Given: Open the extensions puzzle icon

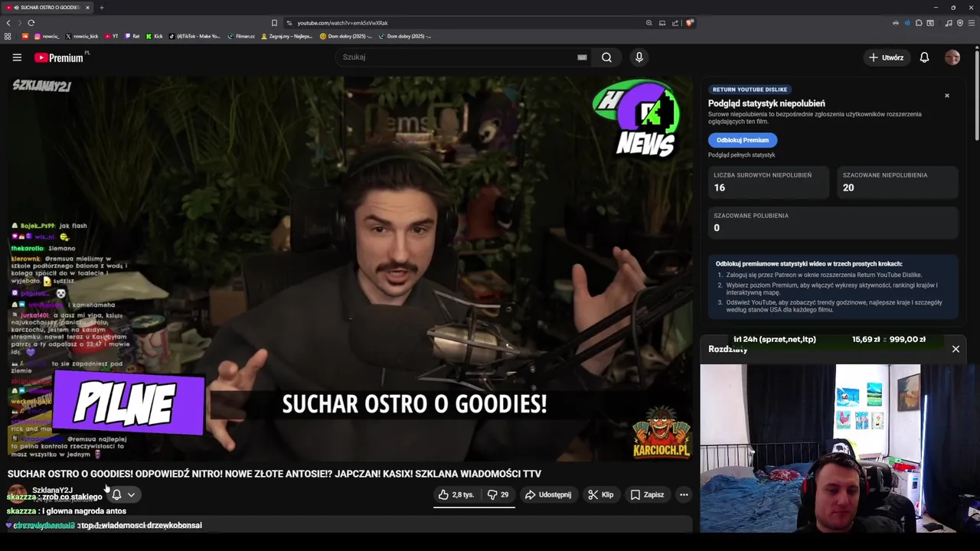Looking at the screenshot, I should point(919,23).
